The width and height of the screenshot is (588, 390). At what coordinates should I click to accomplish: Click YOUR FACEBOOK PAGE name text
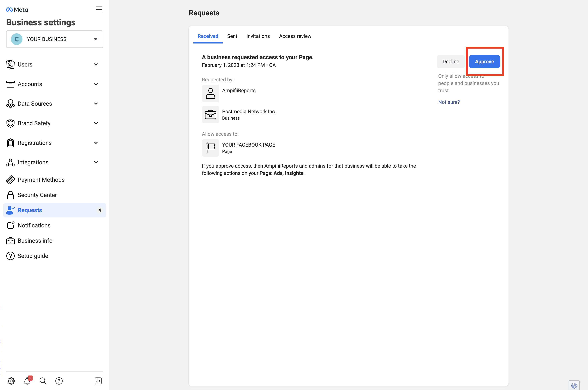pyautogui.click(x=248, y=145)
